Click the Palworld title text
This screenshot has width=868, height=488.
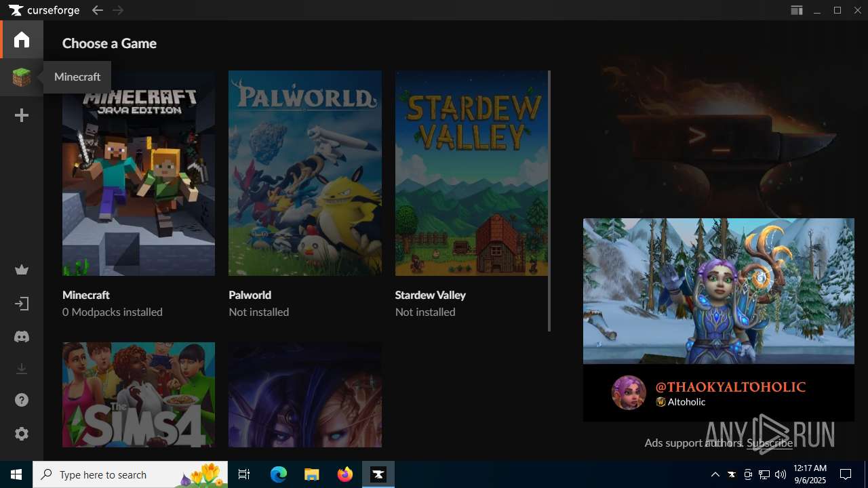250,295
